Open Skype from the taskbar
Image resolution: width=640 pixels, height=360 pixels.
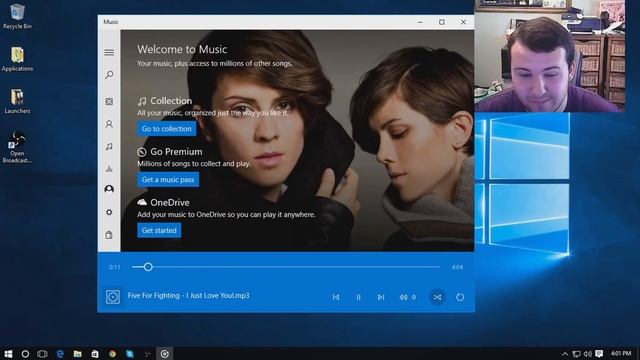pos(130,354)
